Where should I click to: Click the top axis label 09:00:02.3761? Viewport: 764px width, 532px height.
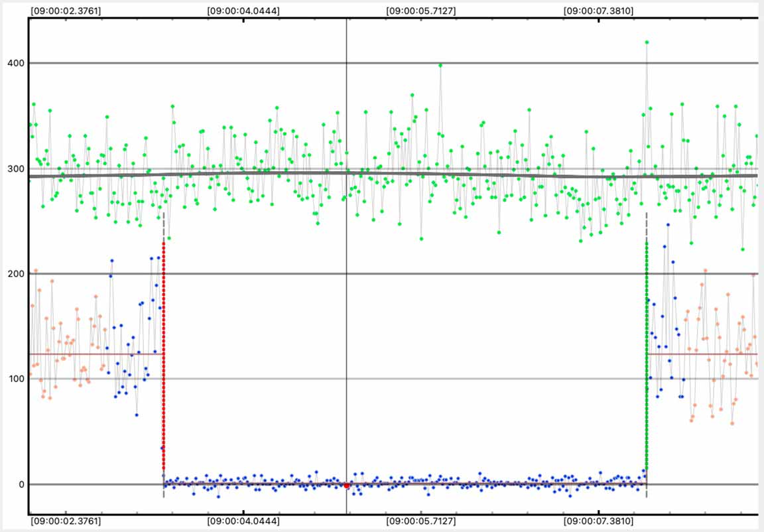click(66, 11)
